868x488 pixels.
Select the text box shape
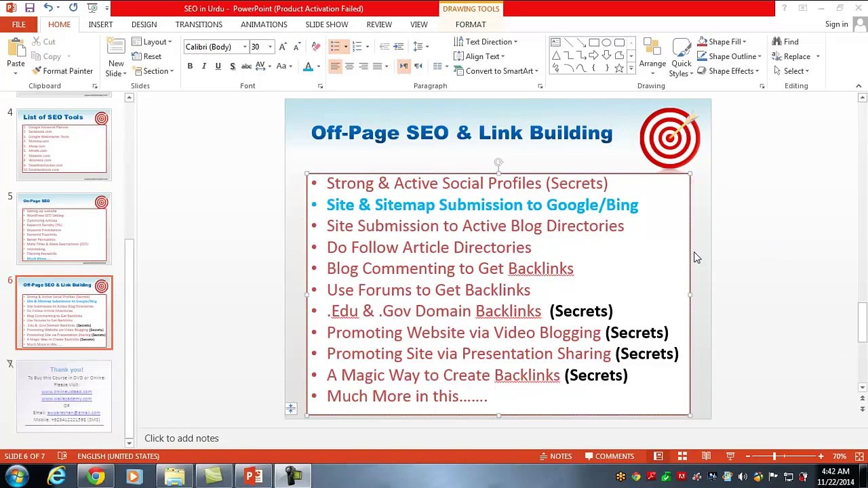[x=555, y=43]
